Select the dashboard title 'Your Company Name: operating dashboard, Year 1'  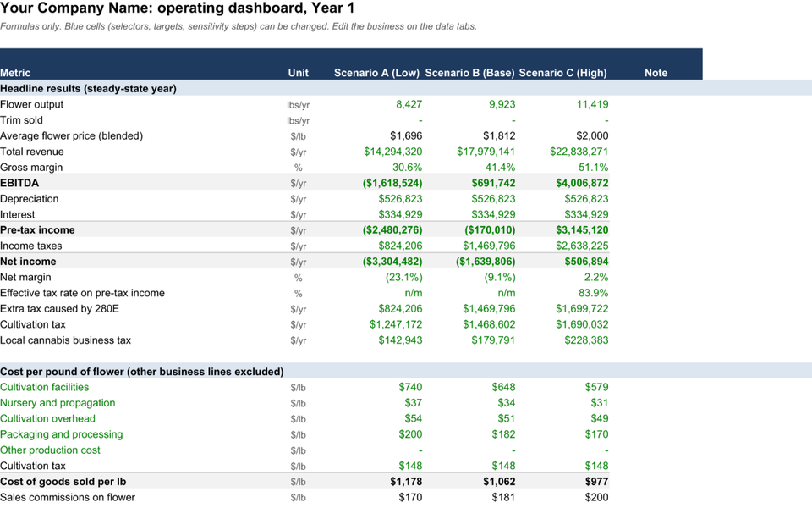pyautogui.click(x=177, y=8)
